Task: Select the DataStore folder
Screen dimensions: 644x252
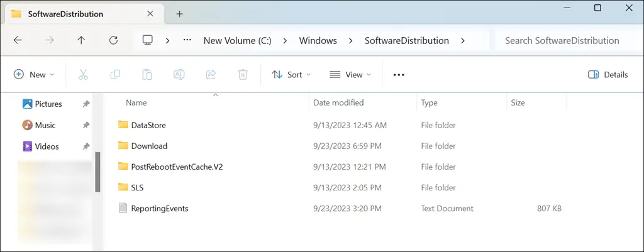Action: (148, 125)
